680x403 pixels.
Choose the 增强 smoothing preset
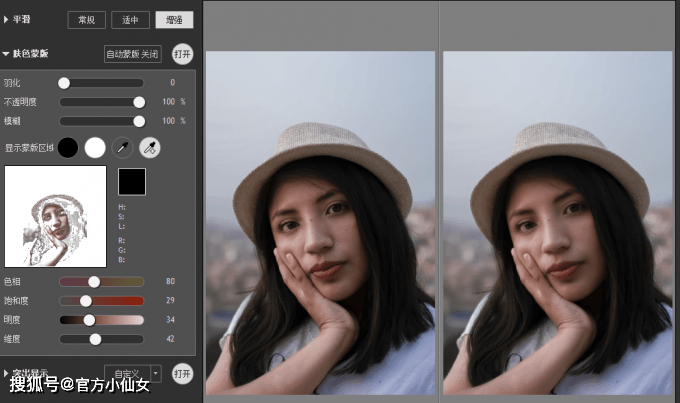(x=174, y=20)
